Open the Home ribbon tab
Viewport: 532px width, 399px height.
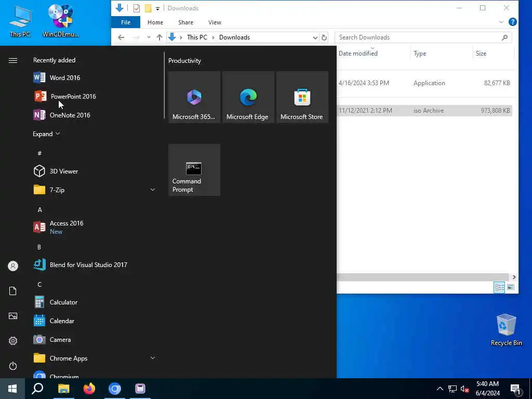point(155,22)
